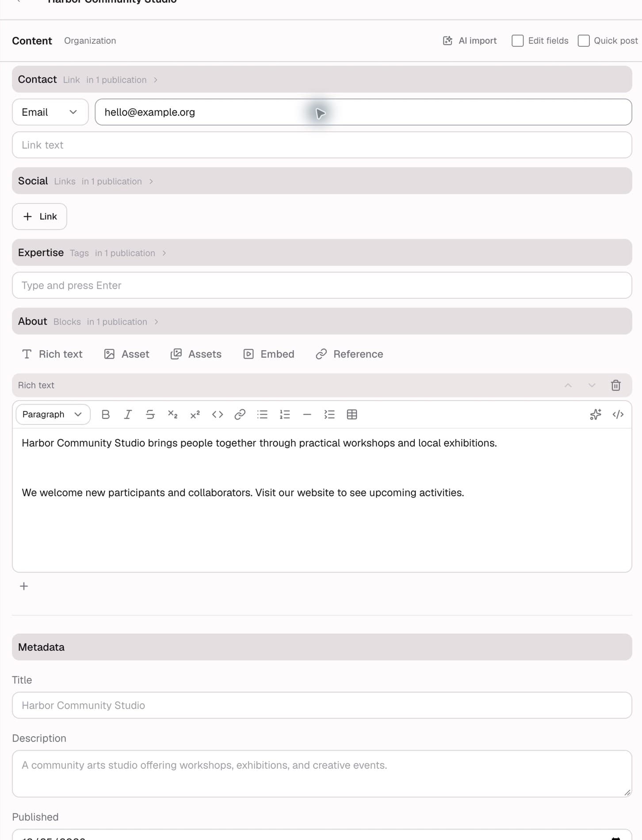
Task: Open the Email link type dropdown
Action: (x=50, y=112)
